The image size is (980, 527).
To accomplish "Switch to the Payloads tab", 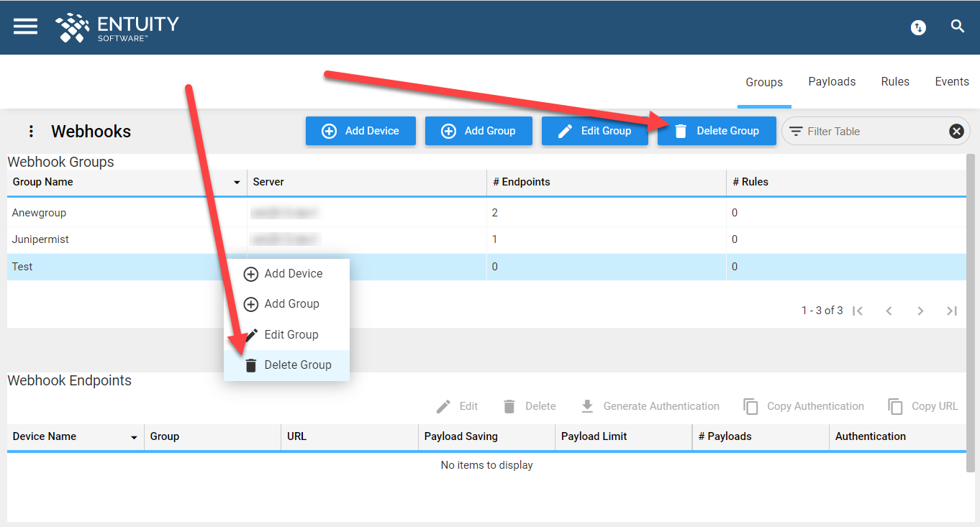I will 832,82.
